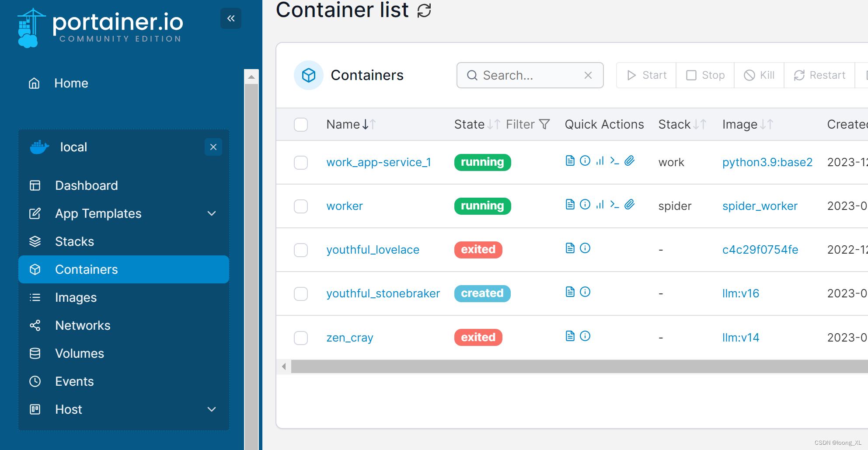
Task: Sort by the Image column
Action: click(748, 125)
